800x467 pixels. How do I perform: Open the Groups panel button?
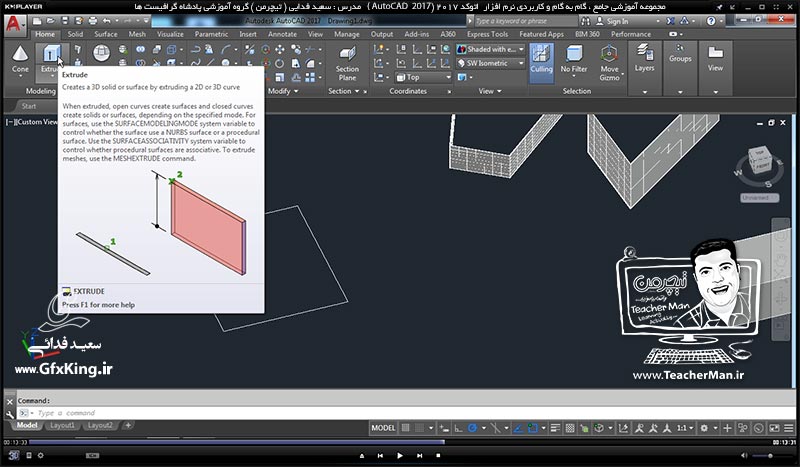point(680,53)
